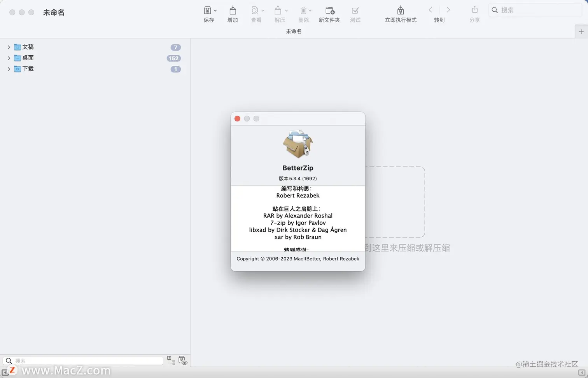Image resolution: width=588 pixels, height=378 pixels.
Task: Add a new tab with plus button
Action: click(581, 32)
